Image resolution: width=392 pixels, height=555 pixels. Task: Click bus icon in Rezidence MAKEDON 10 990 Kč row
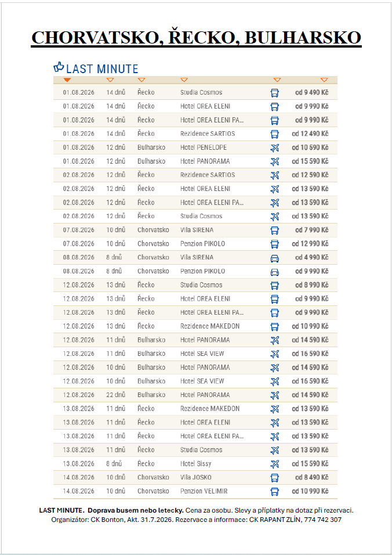(275, 326)
